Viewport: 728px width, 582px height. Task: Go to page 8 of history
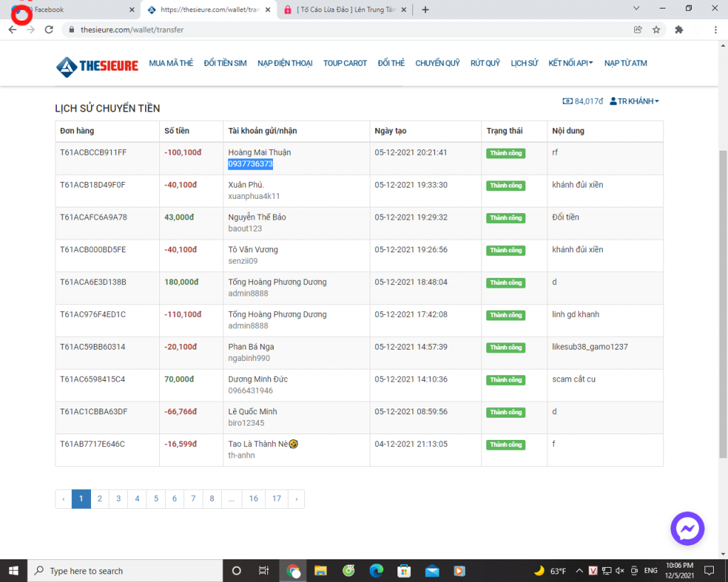tap(212, 499)
